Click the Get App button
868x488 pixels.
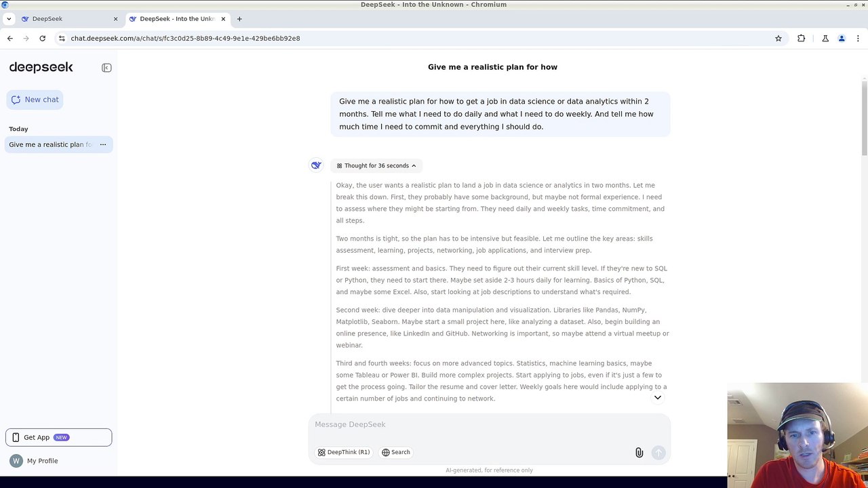coord(58,437)
